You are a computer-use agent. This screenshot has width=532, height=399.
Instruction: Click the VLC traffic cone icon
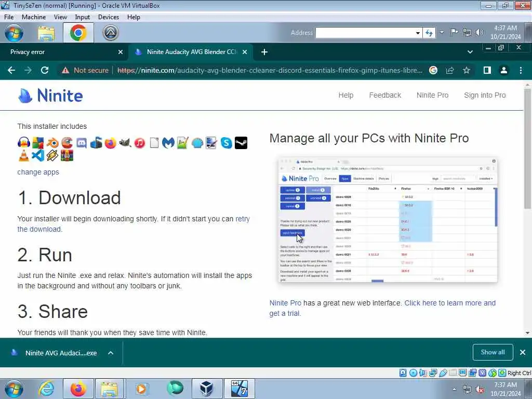[x=24, y=155]
